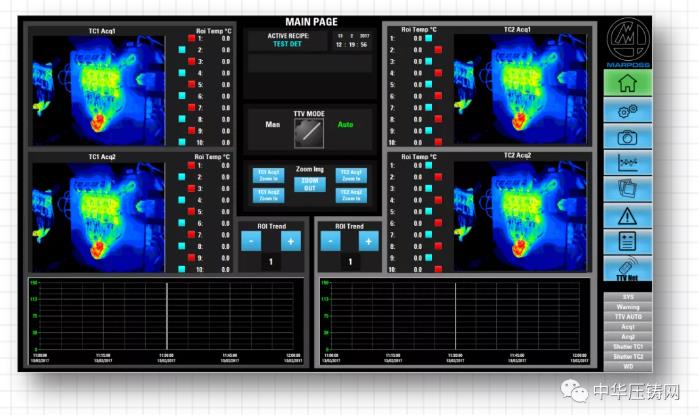The image size is (699, 415).
Task: Click the TTV Net icon
Action: point(628,268)
